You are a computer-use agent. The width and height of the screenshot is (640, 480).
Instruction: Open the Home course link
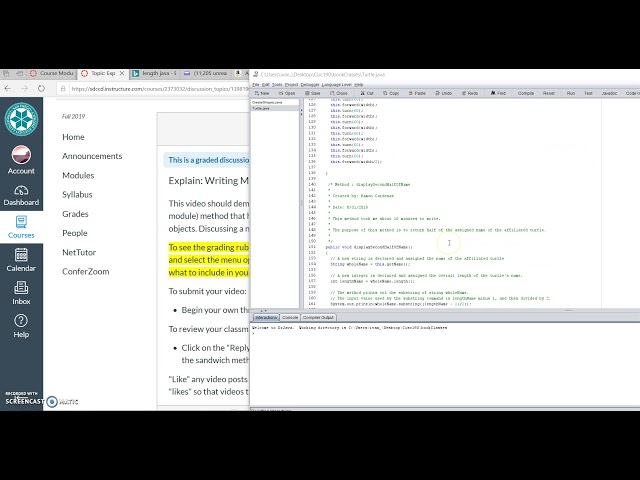coord(73,137)
